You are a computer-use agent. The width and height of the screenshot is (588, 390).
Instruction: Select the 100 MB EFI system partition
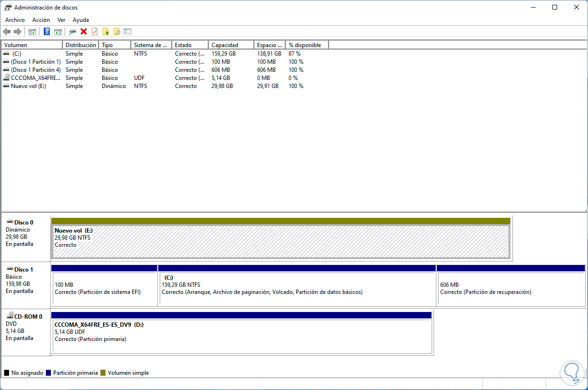pyautogui.click(x=104, y=289)
